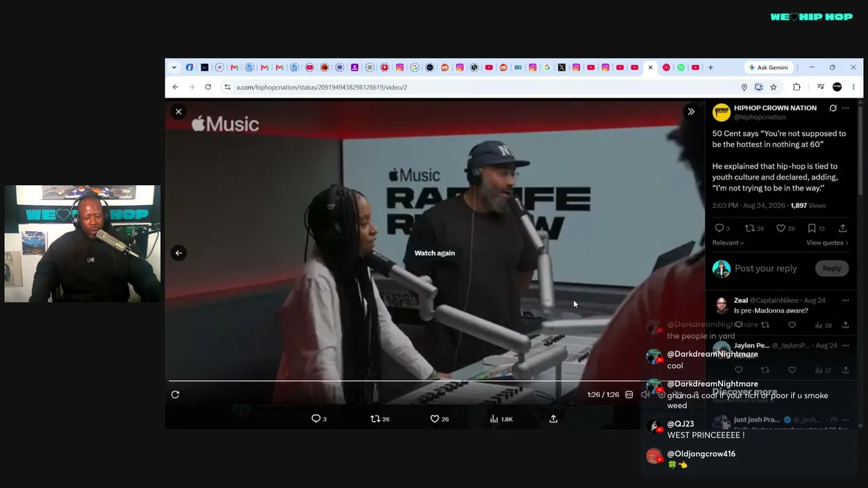Screen dimensions: 868x488
Task: Share Zeal's reply
Action: pyautogui.click(x=846, y=325)
